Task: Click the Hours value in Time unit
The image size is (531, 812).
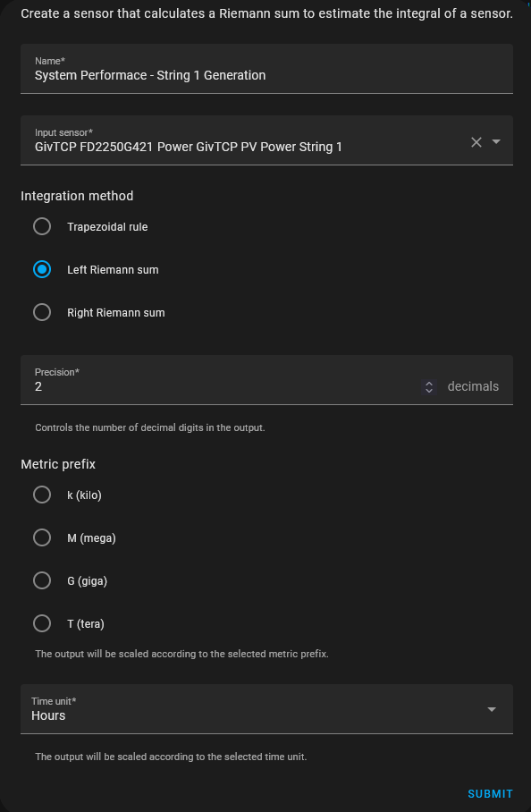Action: point(48,715)
